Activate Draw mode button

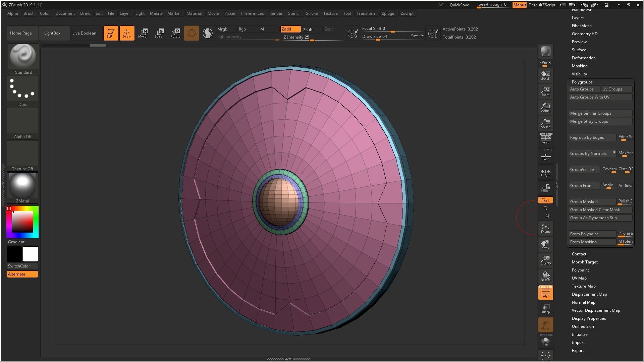pyautogui.click(x=127, y=33)
